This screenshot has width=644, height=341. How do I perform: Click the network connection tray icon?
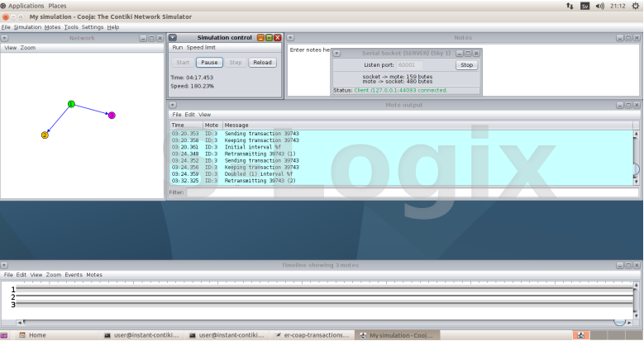(570, 6)
